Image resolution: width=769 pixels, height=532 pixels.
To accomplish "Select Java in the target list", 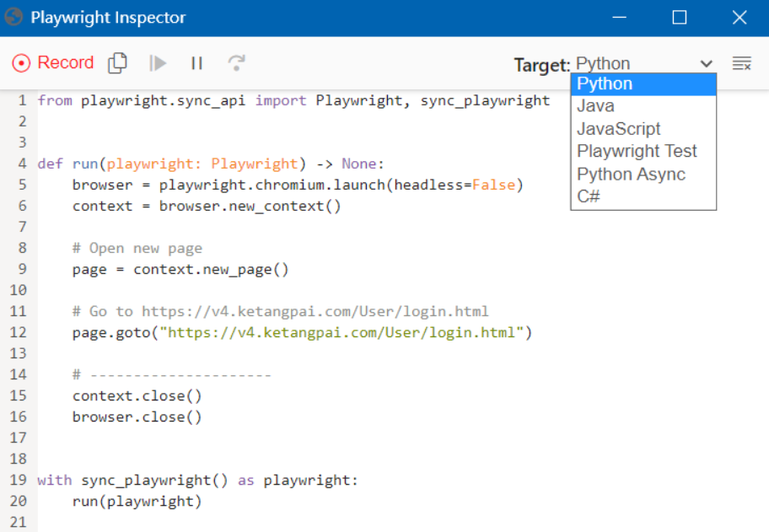I will pos(643,106).
